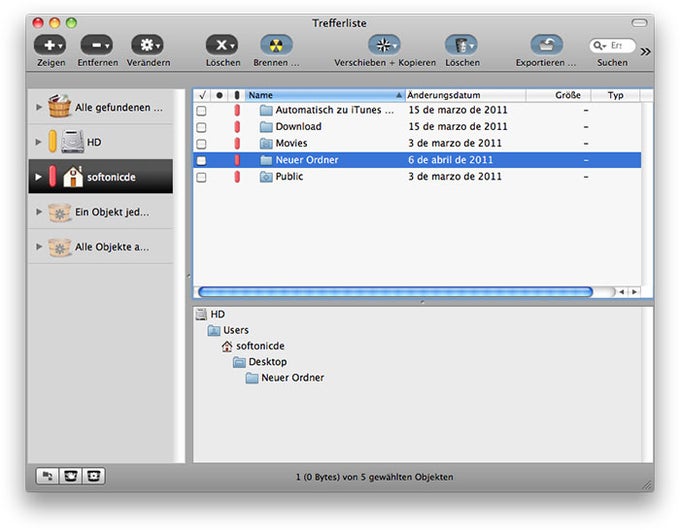Select the Automatisch zu iTunes folder
The image size is (680, 530).
(x=417, y=110)
